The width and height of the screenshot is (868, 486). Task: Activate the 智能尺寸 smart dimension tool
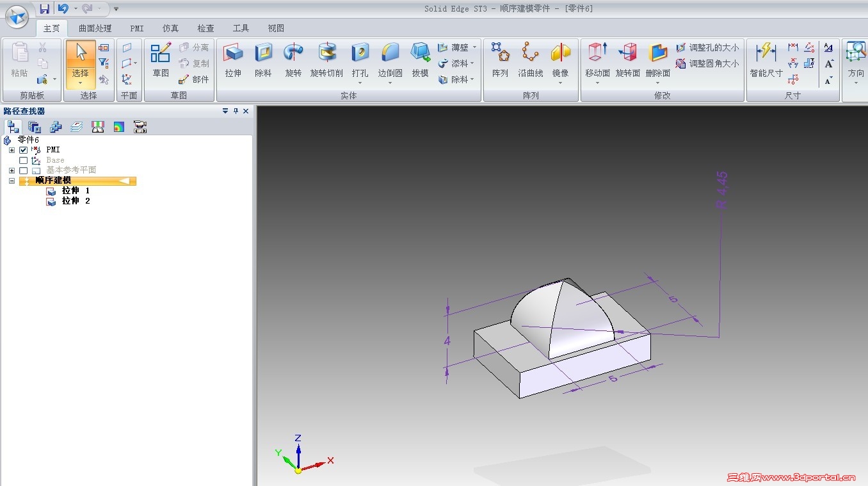(x=766, y=61)
